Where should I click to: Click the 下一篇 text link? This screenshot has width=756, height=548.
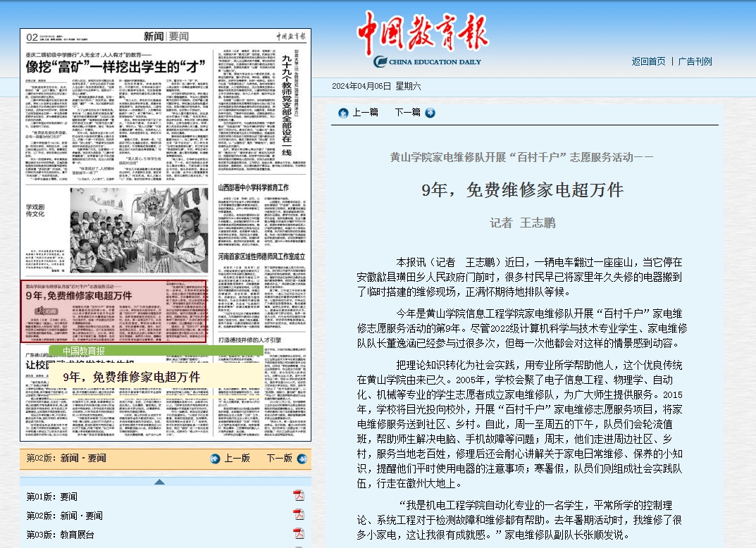pyautogui.click(x=408, y=113)
